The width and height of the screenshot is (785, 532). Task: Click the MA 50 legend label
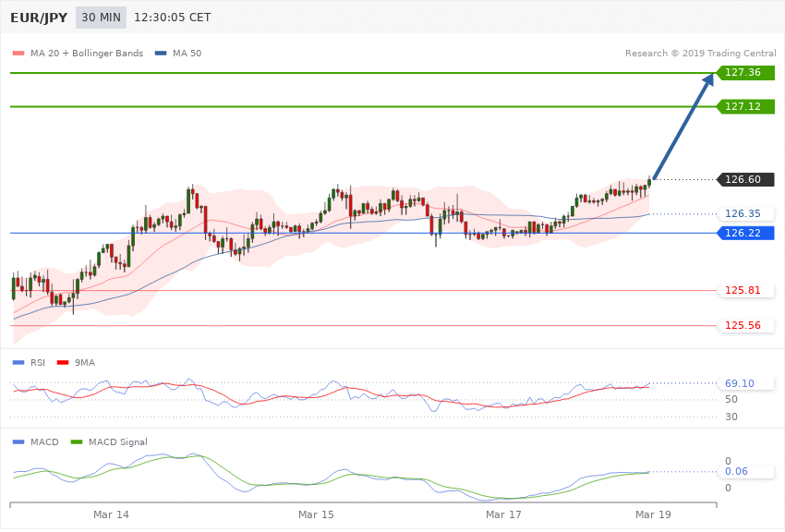pyautogui.click(x=187, y=53)
